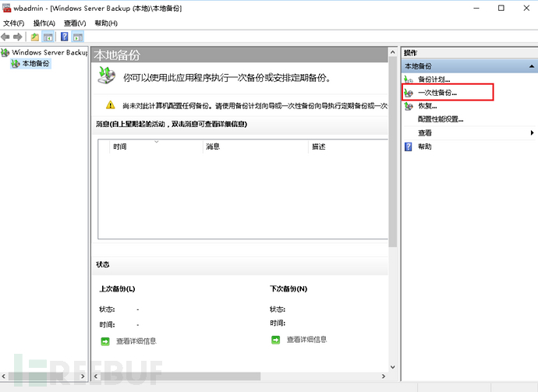
Task: Click the center pane vertical scroll down arrow
Action: click(x=392, y=367)
